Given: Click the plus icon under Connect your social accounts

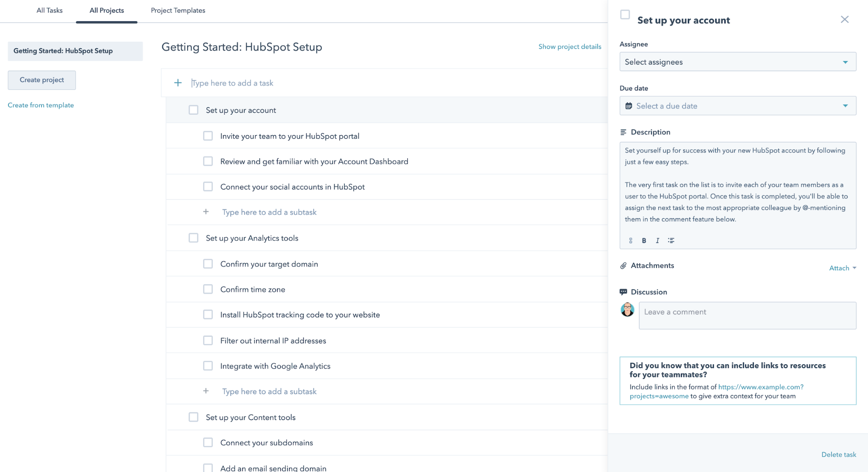Looking at the screenshot, I should tap(206, 212).
